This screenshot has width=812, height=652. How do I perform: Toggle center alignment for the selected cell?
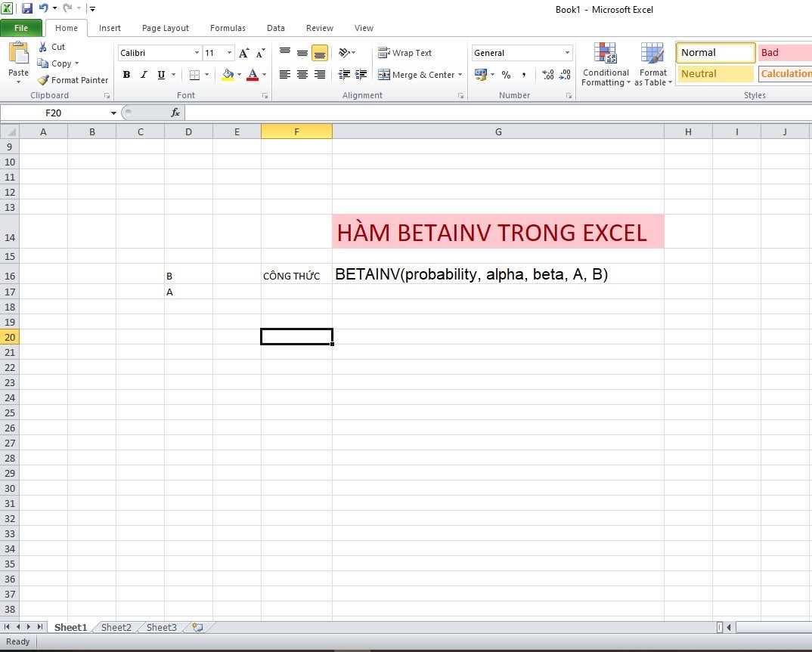(x=302, y=74)
